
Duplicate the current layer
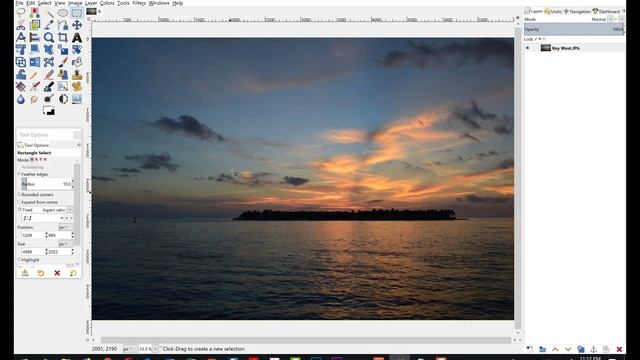tap(580, 349)
